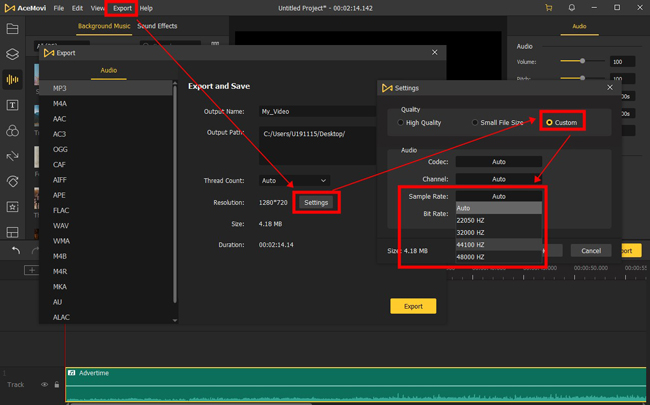The height and width of the screenshot is (405, 650).
Task: Toggle track visibility eye icon
Action: pos(44,385)
